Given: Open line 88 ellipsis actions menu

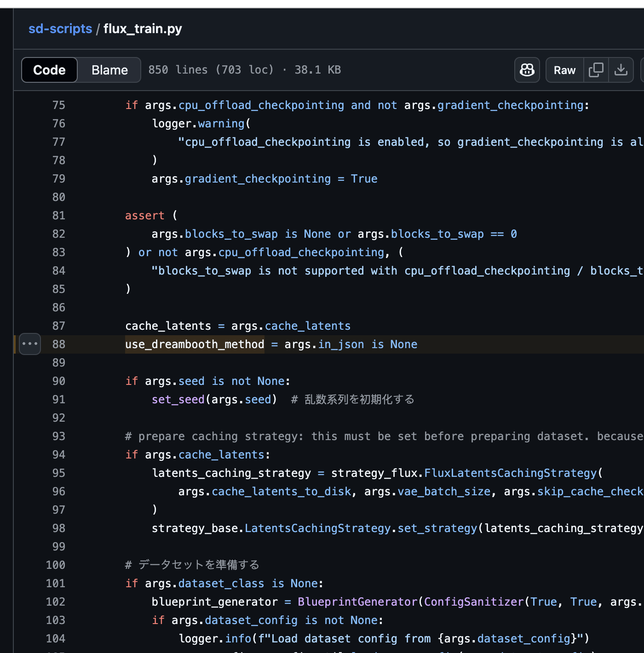Looking at the screenshot, I should 30,344.
